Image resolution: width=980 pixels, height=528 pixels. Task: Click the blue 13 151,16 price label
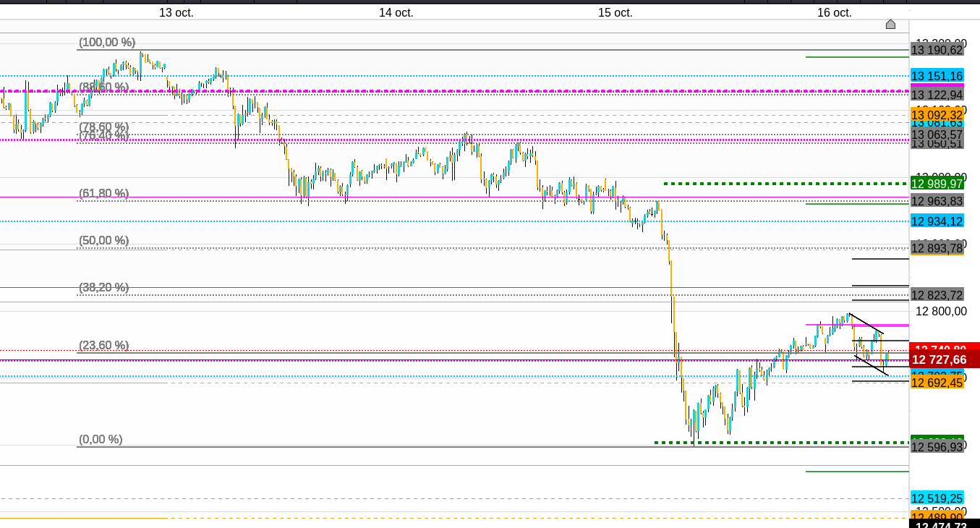tap(937, 76)
